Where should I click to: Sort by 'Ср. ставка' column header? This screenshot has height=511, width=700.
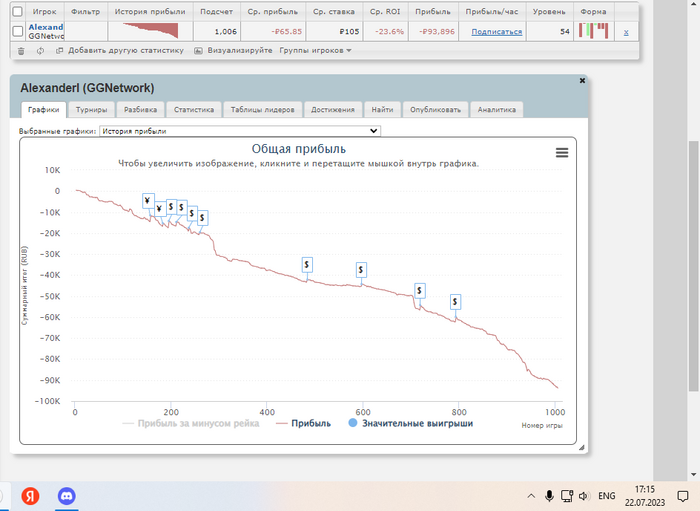[334, 12]
